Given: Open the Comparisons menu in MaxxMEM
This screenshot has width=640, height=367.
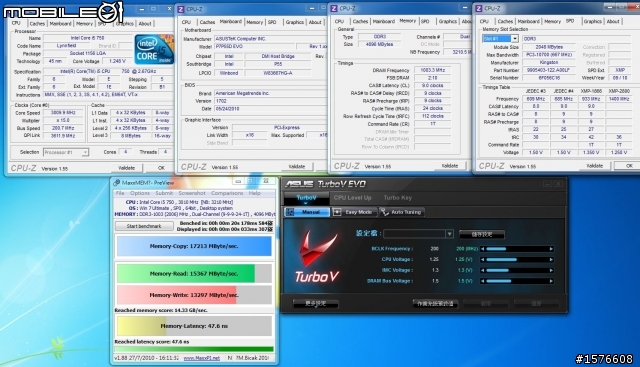Looking at the screenshot, I should point(227,193).
